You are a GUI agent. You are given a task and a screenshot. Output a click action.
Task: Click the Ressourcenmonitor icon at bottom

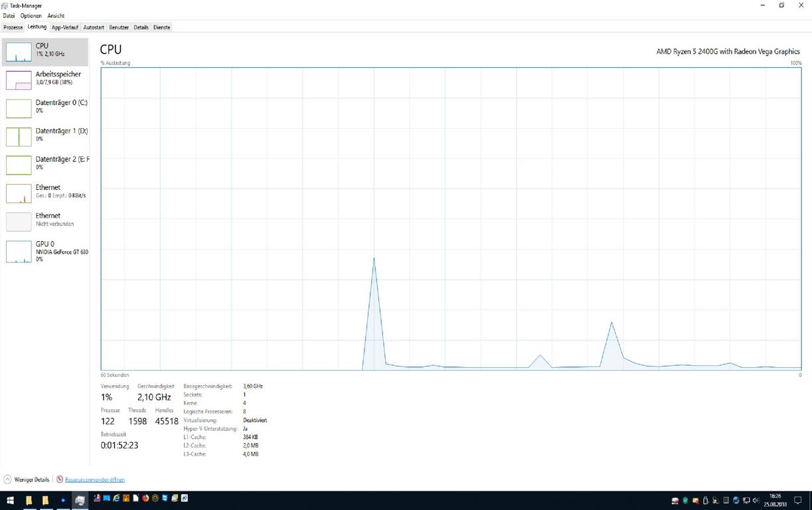[x=60, y=479]
